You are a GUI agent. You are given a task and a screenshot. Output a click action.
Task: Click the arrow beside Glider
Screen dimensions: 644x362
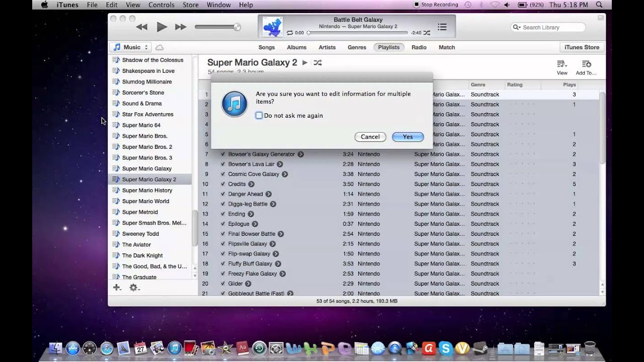click(x=248, y=284)
